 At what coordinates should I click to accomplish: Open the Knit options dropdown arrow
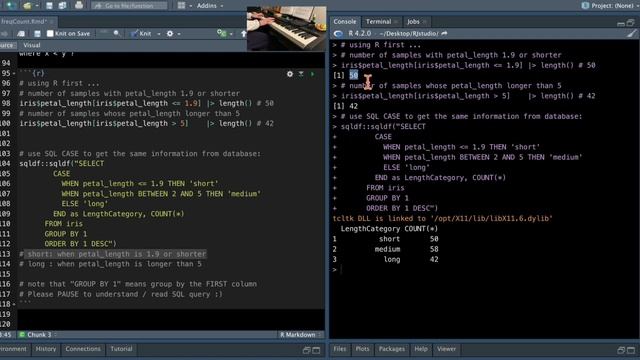click(x=158, y=34)
